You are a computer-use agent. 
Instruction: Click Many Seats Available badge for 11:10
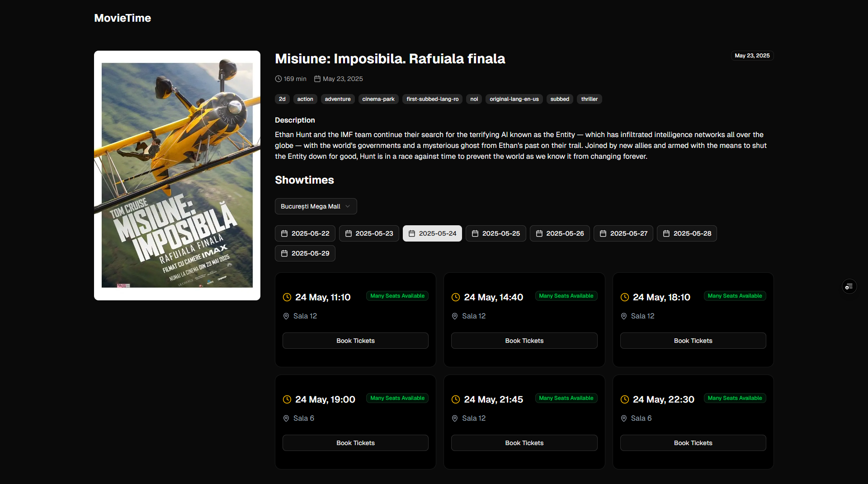pyautogui.click(x=397, y=296)
